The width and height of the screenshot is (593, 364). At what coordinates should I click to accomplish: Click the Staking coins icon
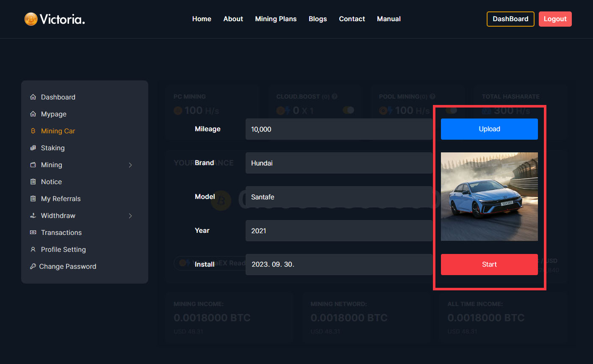coord(33,148)
